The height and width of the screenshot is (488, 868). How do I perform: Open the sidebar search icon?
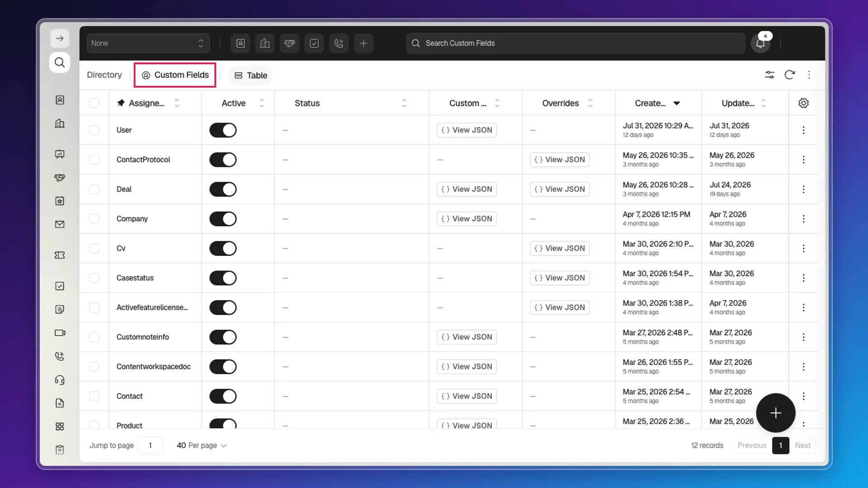coord(60,62)
